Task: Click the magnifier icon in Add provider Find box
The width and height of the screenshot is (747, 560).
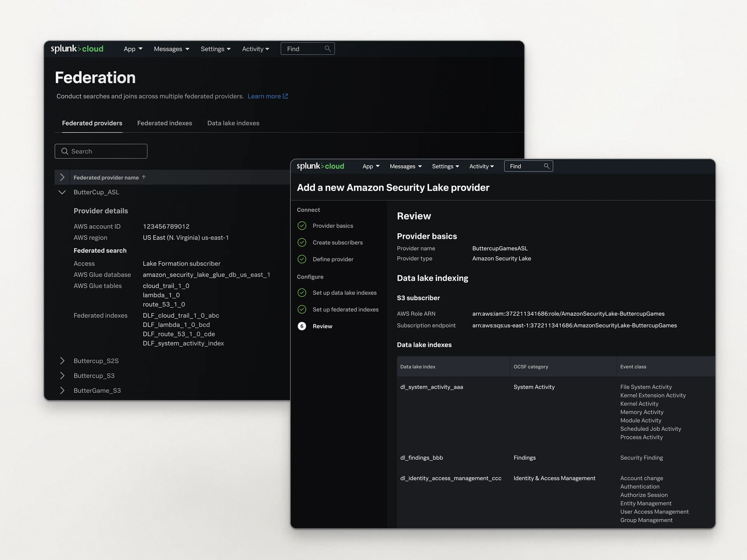Action: 547,166
